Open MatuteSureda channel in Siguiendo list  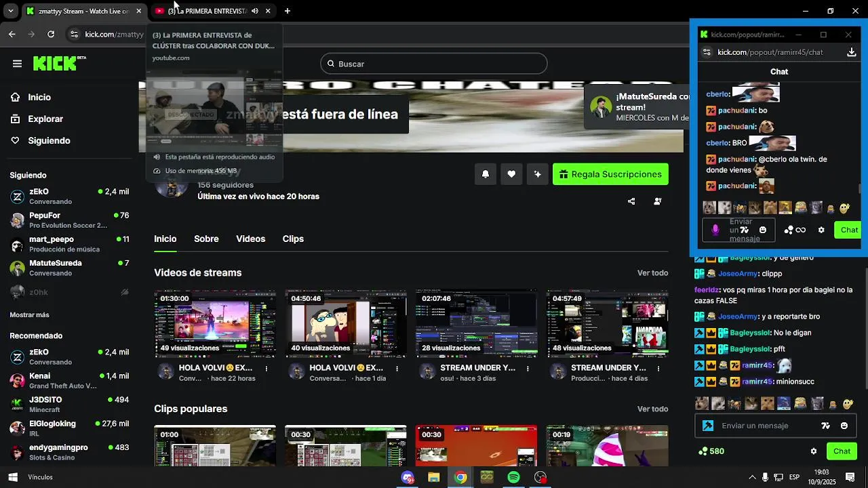click(x=69, y=268)
